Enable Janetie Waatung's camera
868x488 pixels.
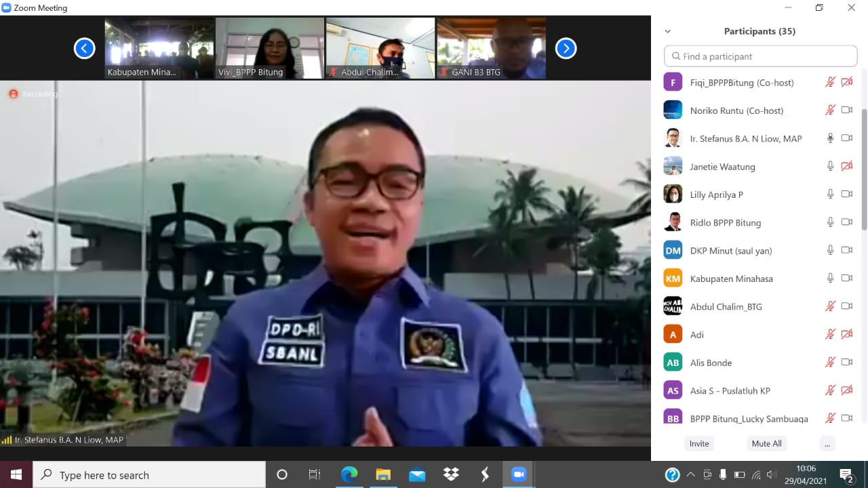pyautogui.click(x=846, y=166)
